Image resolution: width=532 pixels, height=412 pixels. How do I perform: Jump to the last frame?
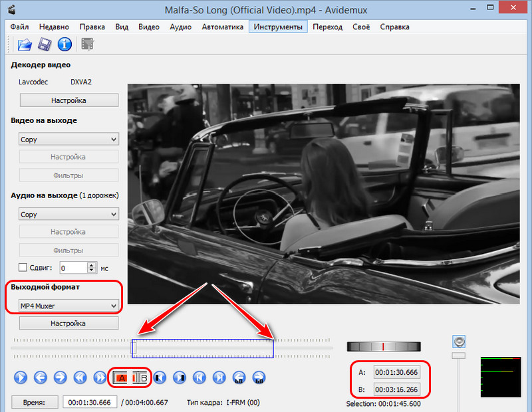(x=219, y=377)
